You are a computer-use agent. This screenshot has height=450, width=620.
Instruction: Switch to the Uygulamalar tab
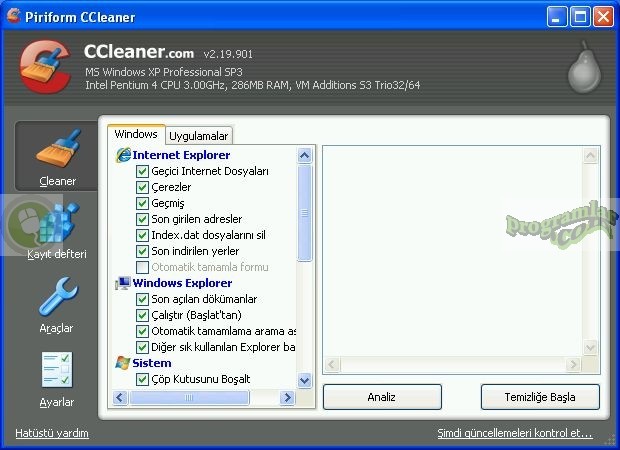198,136
